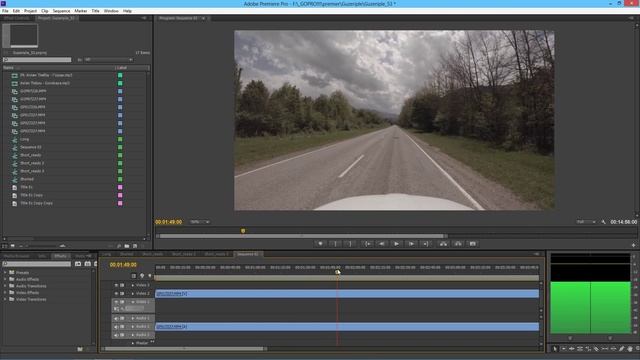640x360 pixels.
Task: Click the Mark In button
Action: click(x=335, y=244)
